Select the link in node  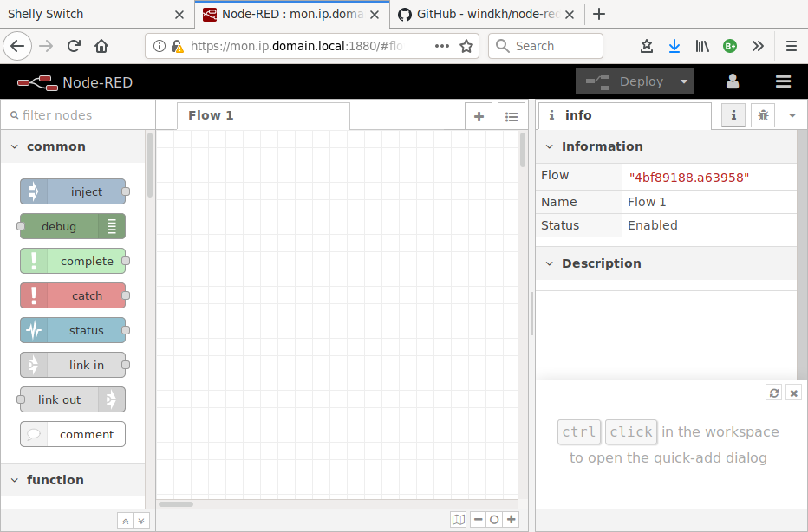pyautogui.click(x=73, y=365)
